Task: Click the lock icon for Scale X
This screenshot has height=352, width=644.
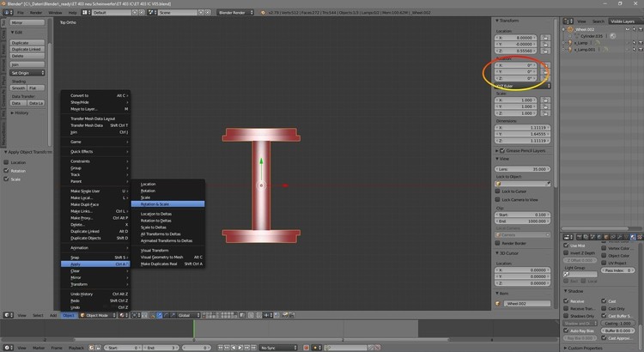Action: pyautogui.click(x=545, y=100)
